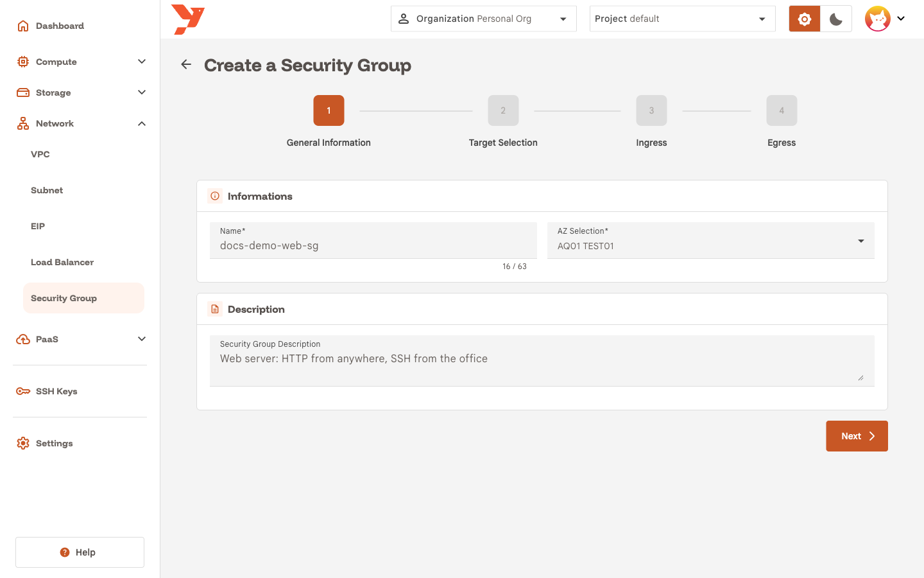Open the Load Balancer menu item

click(x=83, y=262)
